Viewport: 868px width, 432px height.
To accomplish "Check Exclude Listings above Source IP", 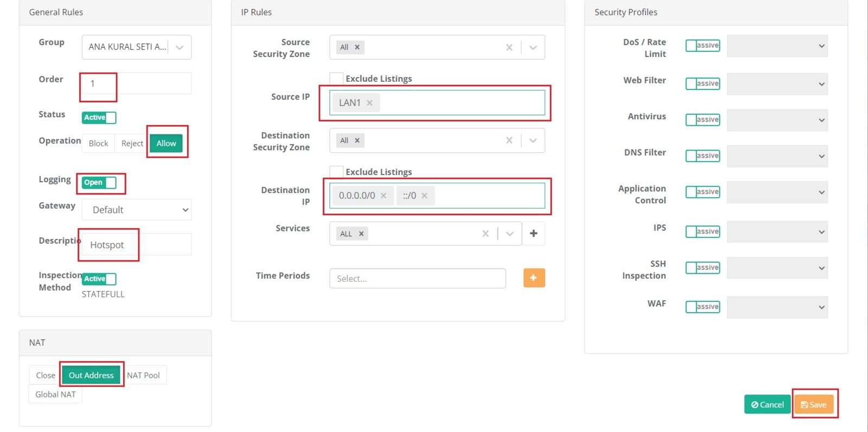I will 336,79.
